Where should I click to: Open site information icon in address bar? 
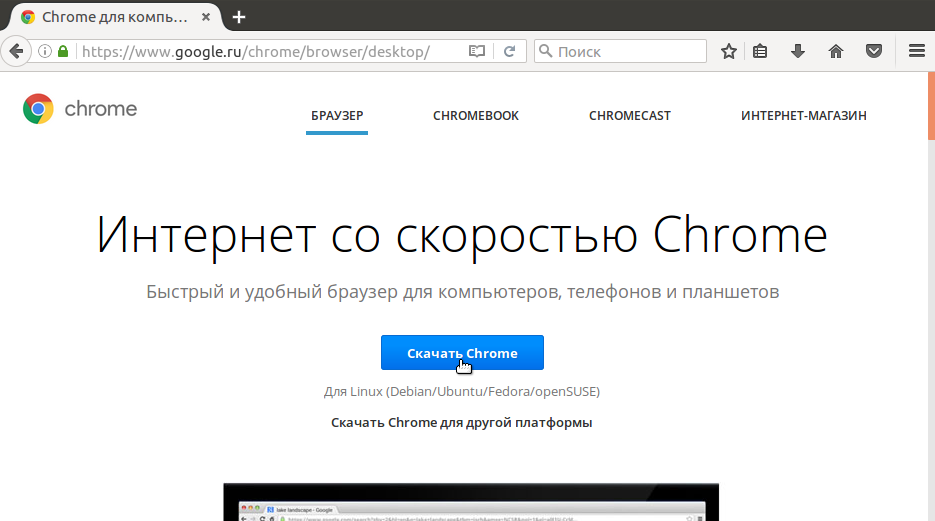click(x=45, y=51)
